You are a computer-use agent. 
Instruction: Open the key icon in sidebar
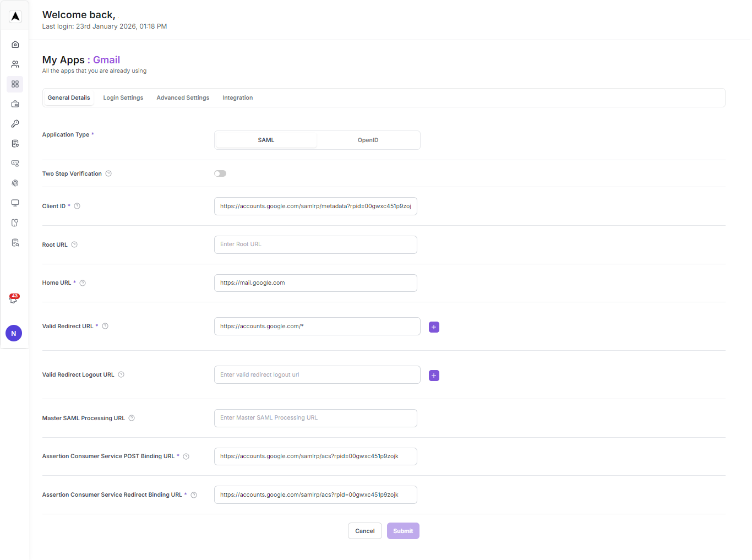(x=15, y=124)
